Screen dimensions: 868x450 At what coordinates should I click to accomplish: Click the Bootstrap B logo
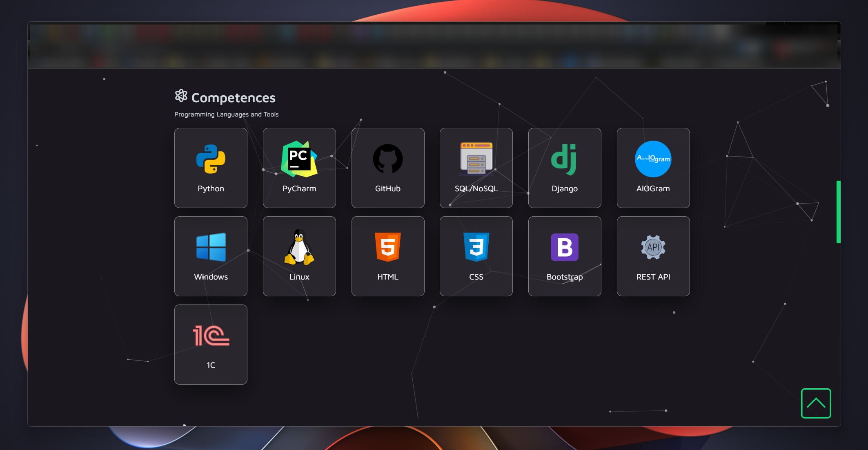[564, 247]
